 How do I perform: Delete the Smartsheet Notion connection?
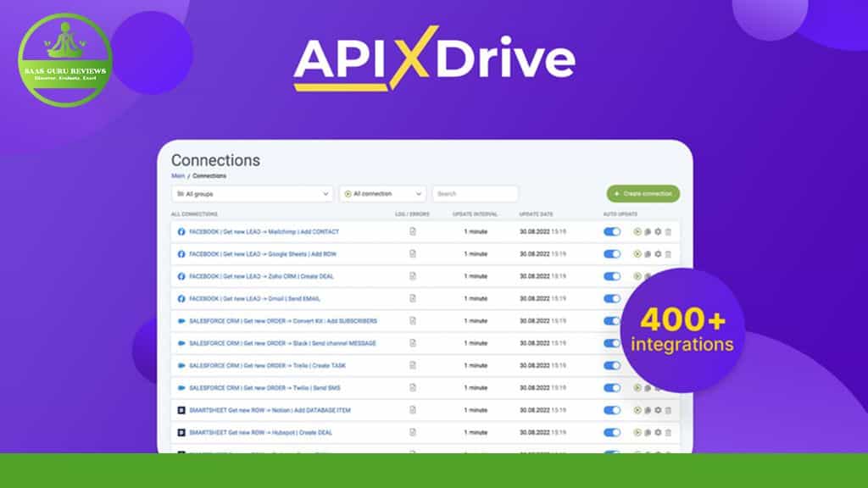(668, 410)
